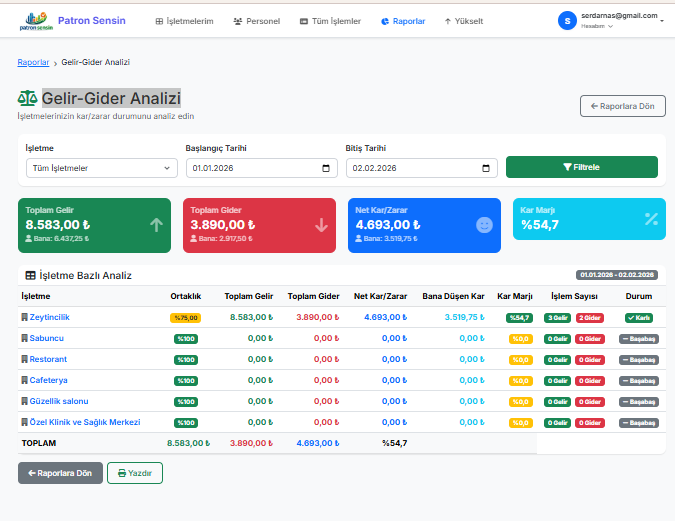Open calendar picker for Başlangıç Tarihi
The width and height of the screenshot is (675, 521).
[x=326, y=168]
